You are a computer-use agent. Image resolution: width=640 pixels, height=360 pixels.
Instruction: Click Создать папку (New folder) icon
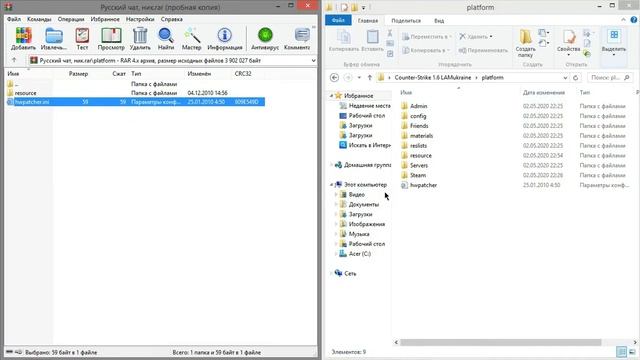(x=525, y=43)
